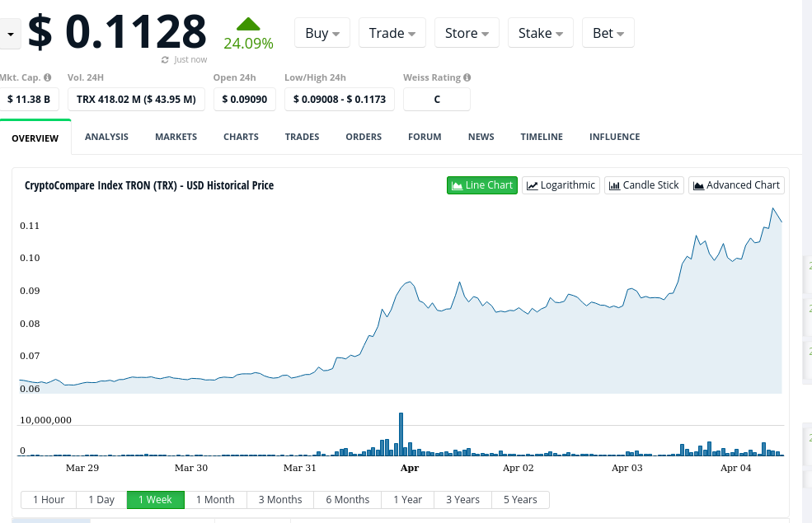This screenshot has width=812, height=523.
Task: Select the 5 Years time range
Action: click(520, 500)
